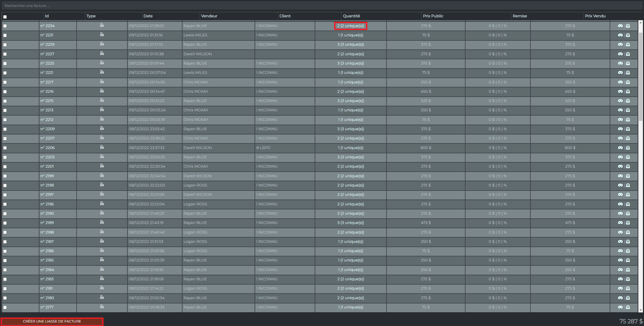Click the mask icon for invoice n° 2234
Image resolution: width=644 pixels, height=326 pixels.
point(620,26)
